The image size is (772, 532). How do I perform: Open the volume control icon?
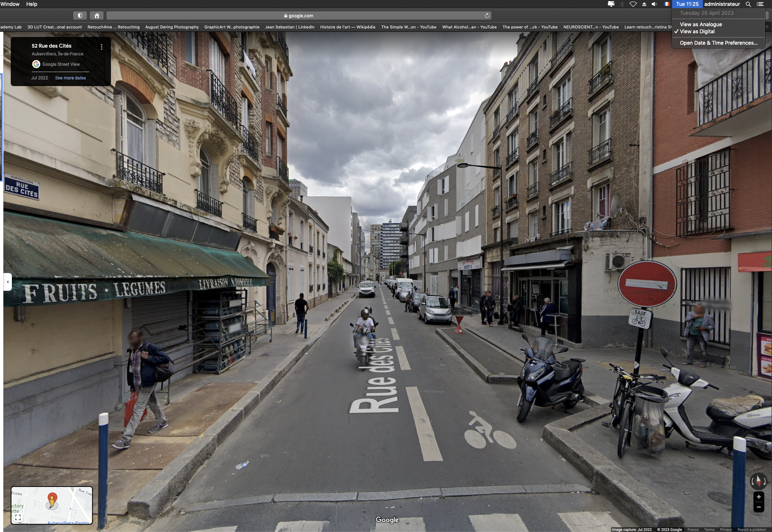pyautogui.click(x=654, y=4)
